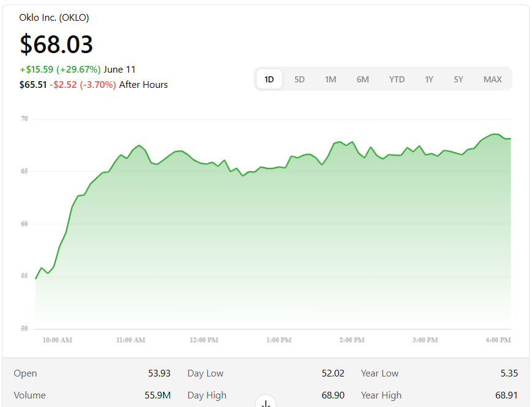Click the Day High value 68.90

click(333, 395)
